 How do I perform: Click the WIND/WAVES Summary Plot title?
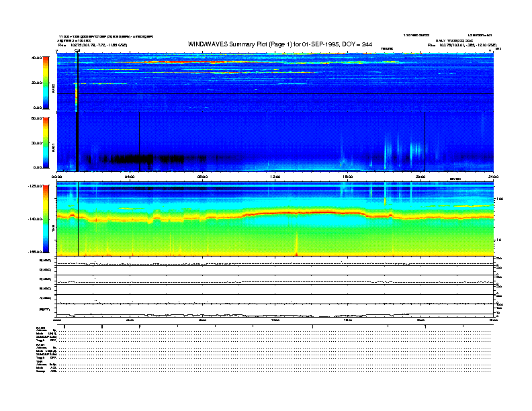tap(280, 44)
